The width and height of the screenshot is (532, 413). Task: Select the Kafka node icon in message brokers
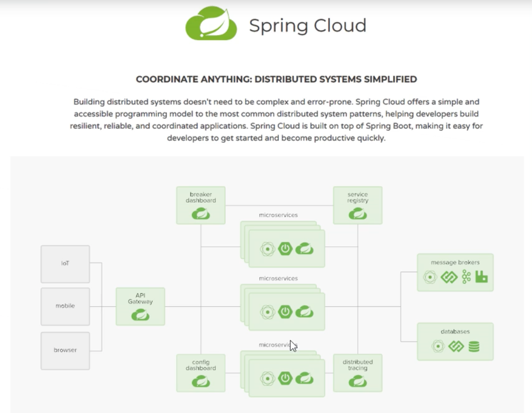pos(467,277)
